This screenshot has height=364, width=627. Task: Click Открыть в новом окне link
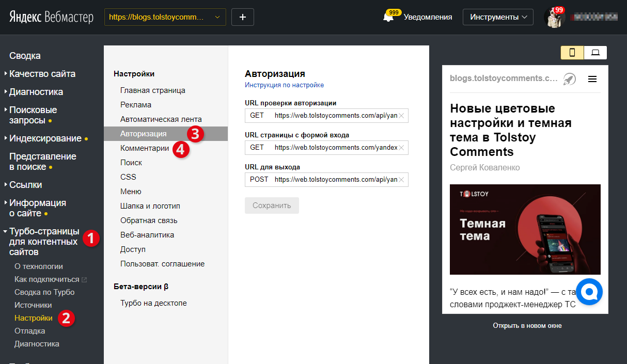click(x=527, y=326)
